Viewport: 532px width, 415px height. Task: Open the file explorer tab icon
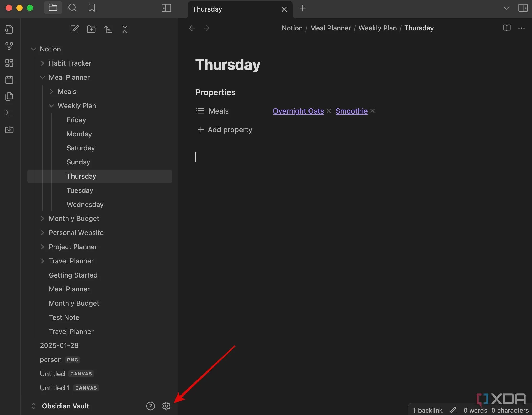click(x=53, y=8)
